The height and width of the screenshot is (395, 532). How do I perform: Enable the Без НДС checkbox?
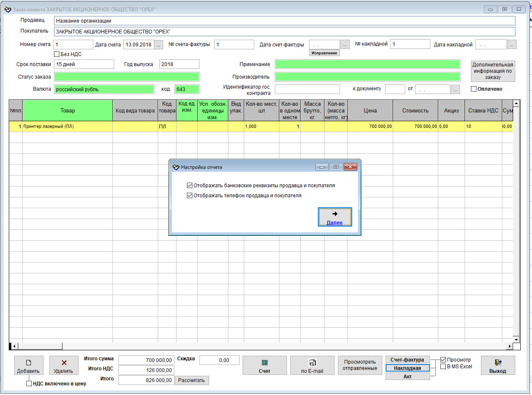(x=57, y=54)
